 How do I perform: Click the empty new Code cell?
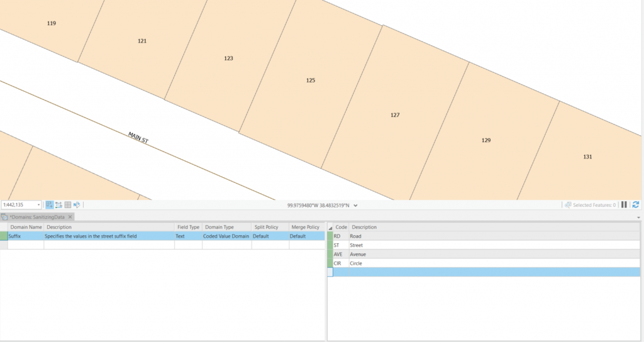point(340,272)
